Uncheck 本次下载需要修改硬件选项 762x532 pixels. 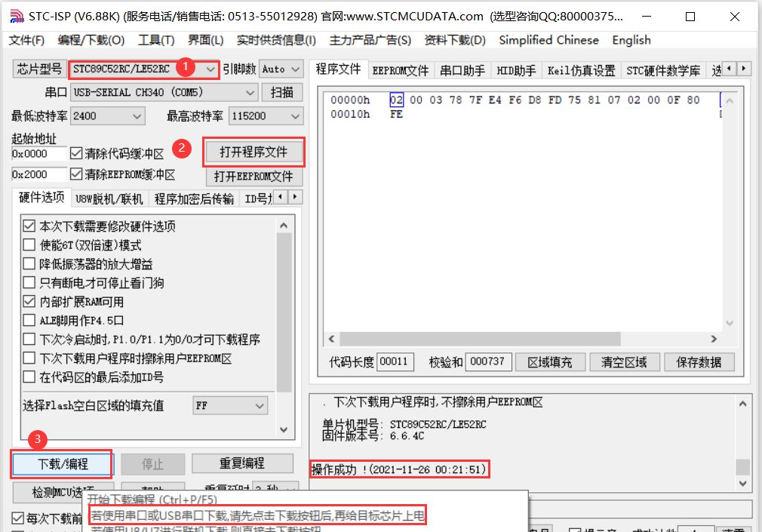coord(29,226)
